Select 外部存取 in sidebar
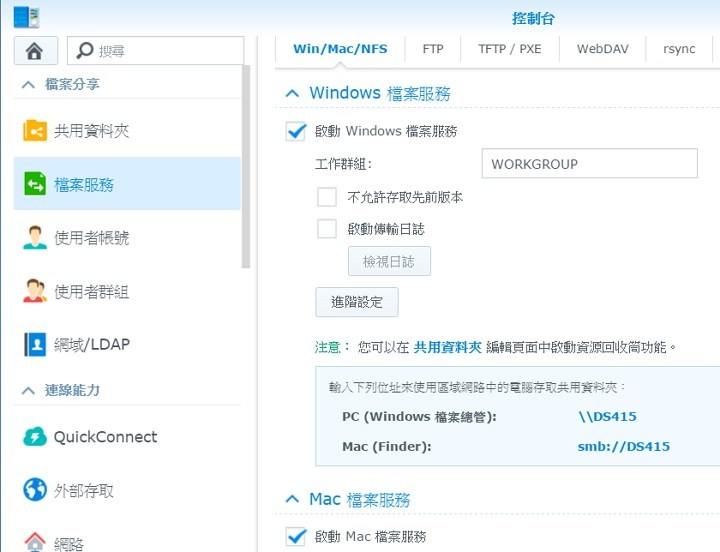The width and height of the screenshot is (720, 552). pos(127,490)
